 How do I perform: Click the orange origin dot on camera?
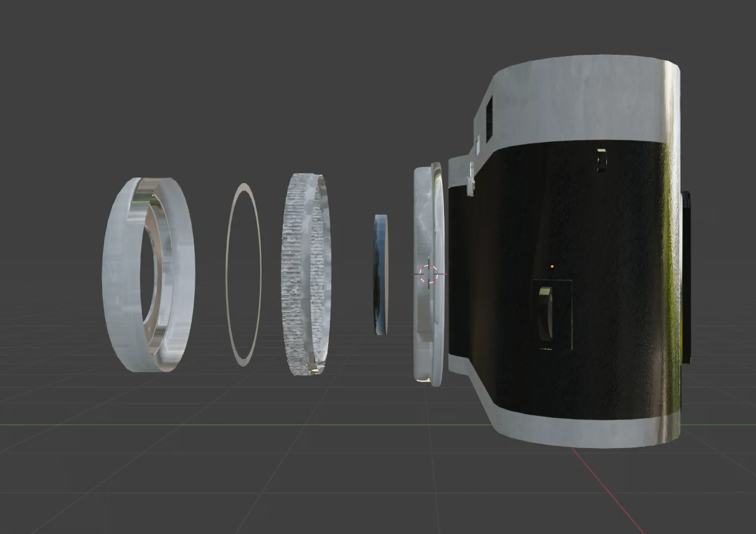tap(552, 267)
